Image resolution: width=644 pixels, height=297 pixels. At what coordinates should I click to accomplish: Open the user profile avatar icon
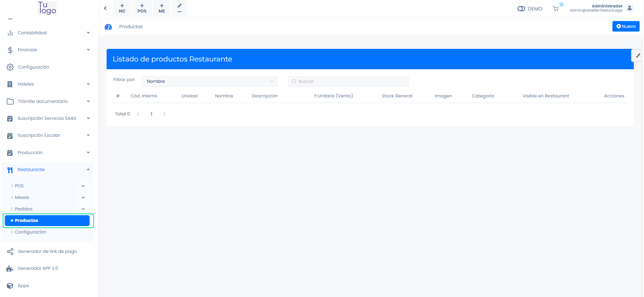point(629,8)
